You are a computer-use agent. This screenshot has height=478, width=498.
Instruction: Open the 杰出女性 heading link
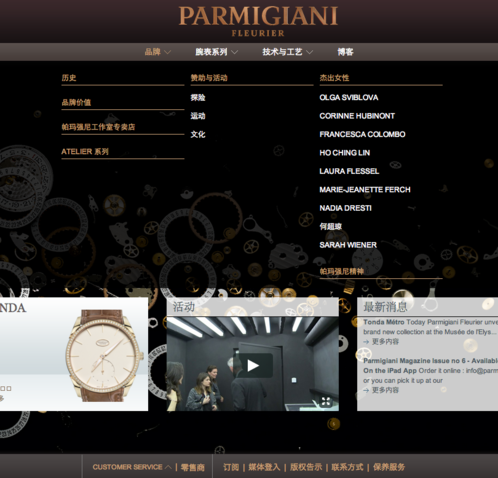334,78
